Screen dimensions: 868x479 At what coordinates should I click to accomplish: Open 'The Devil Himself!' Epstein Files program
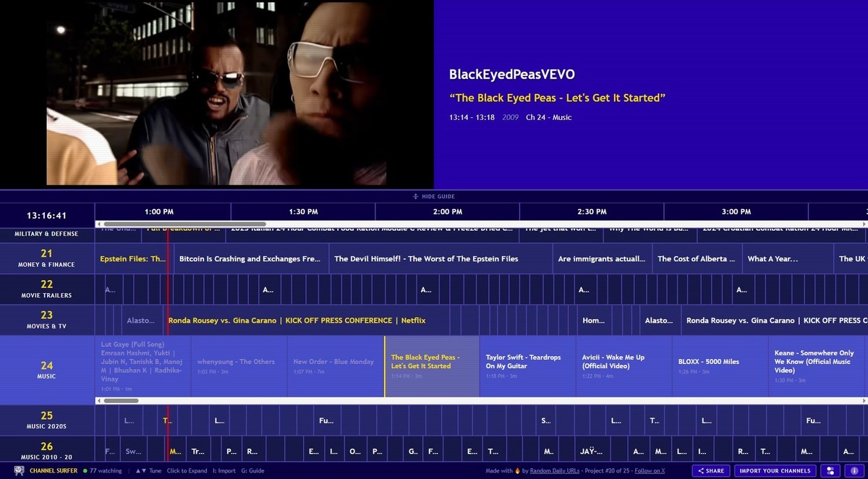click(x=440, y=258)
